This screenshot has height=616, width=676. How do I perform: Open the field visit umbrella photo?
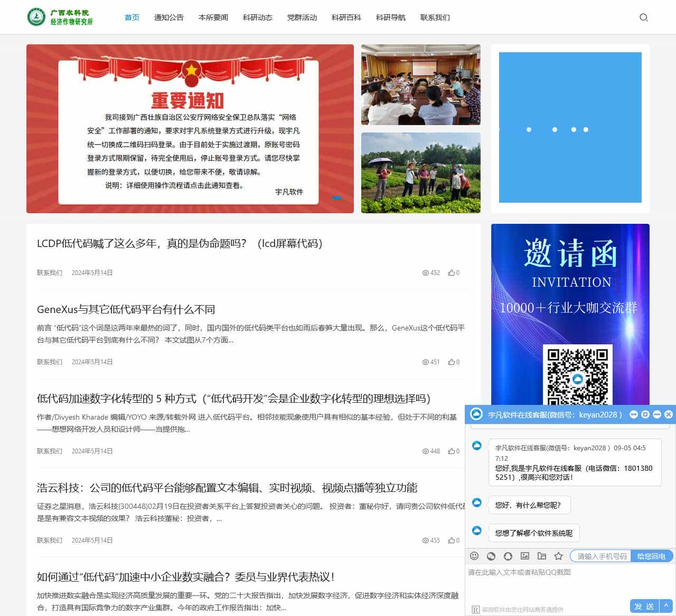[421, 173]
